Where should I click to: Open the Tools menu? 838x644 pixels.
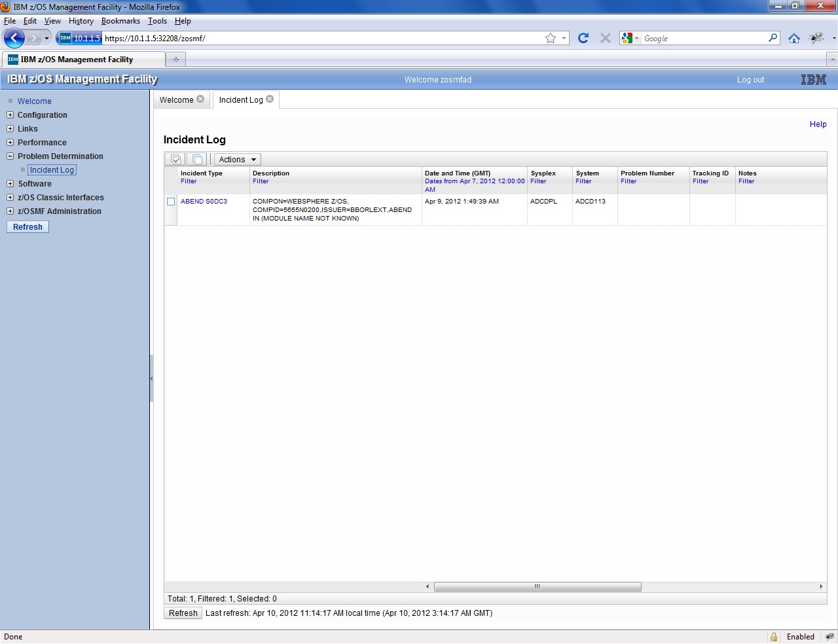click(x=157, y=21)
